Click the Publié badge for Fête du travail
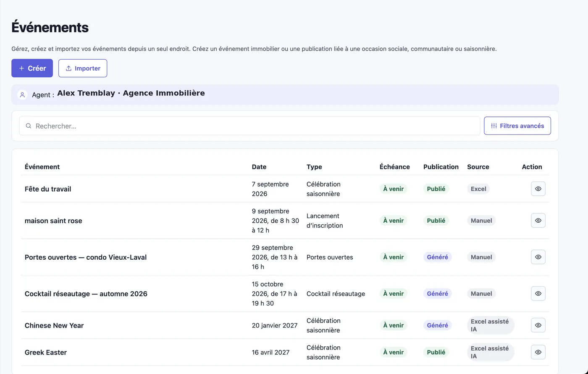Screen dimensions: 588x374 pyautogui.click(x=436, y=189)
